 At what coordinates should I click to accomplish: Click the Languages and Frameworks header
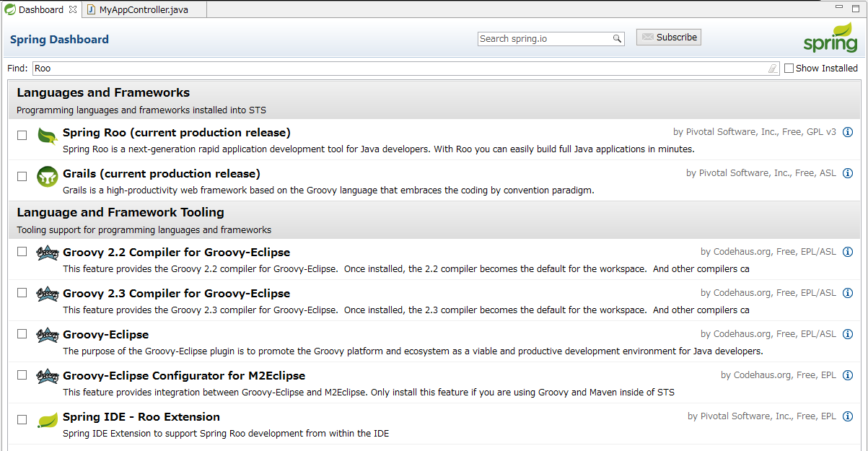[x=103, y=92]
